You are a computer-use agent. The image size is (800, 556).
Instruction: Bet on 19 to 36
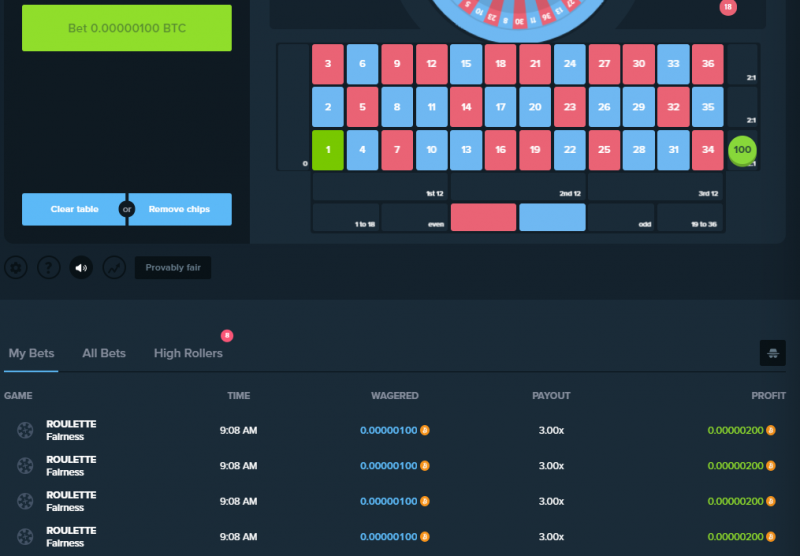point(690,217)
